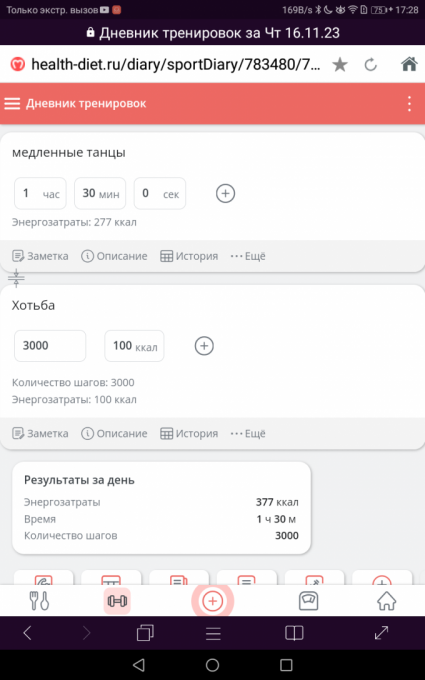Add a set with plus circle for медленные танцы
The height and width of the screenshot is (680, 425).
[226, 193]
